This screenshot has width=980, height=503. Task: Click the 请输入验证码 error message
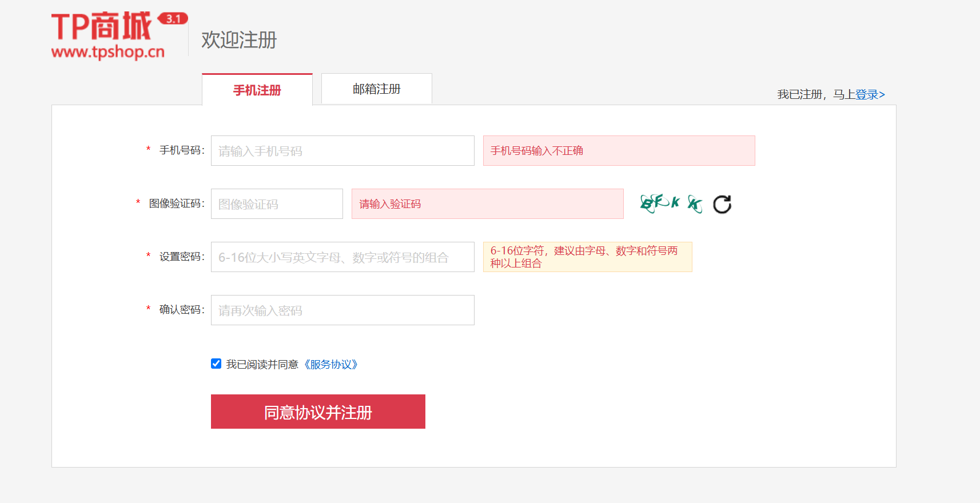tap(488, 204)
